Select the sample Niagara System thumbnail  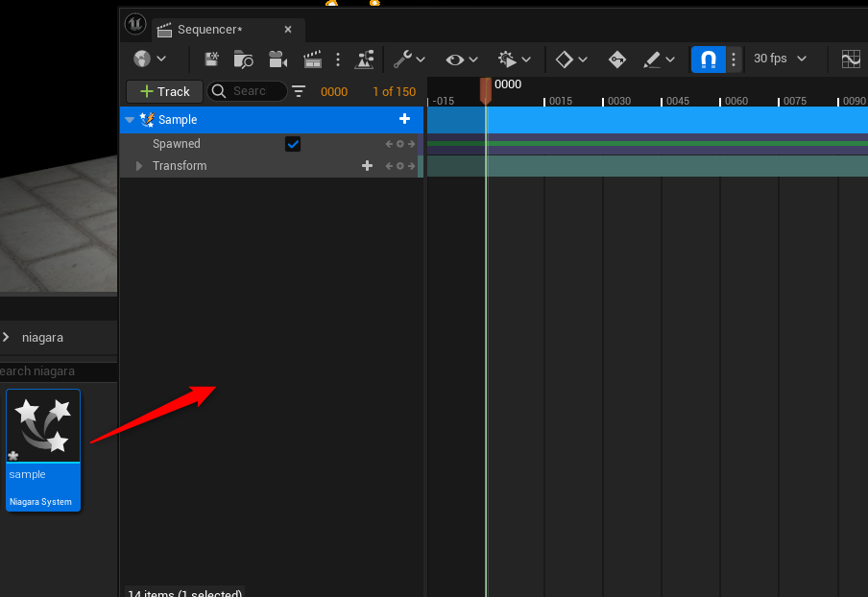coord(43,449)
